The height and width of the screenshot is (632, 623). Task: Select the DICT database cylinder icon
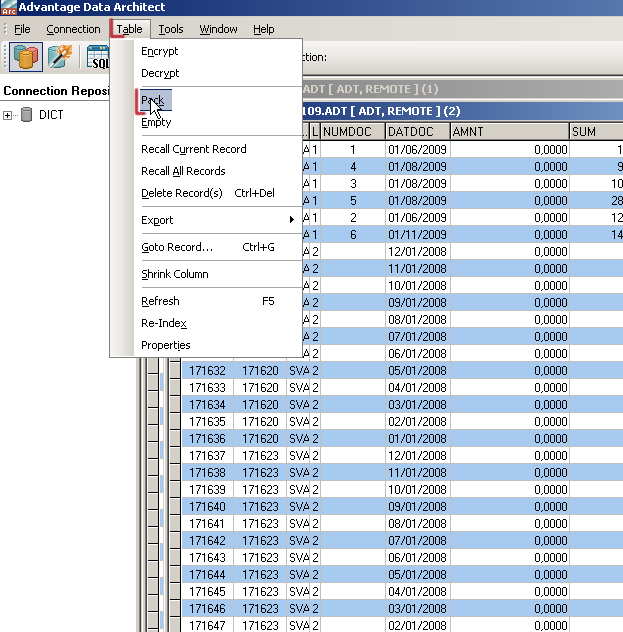coord(27,114)
